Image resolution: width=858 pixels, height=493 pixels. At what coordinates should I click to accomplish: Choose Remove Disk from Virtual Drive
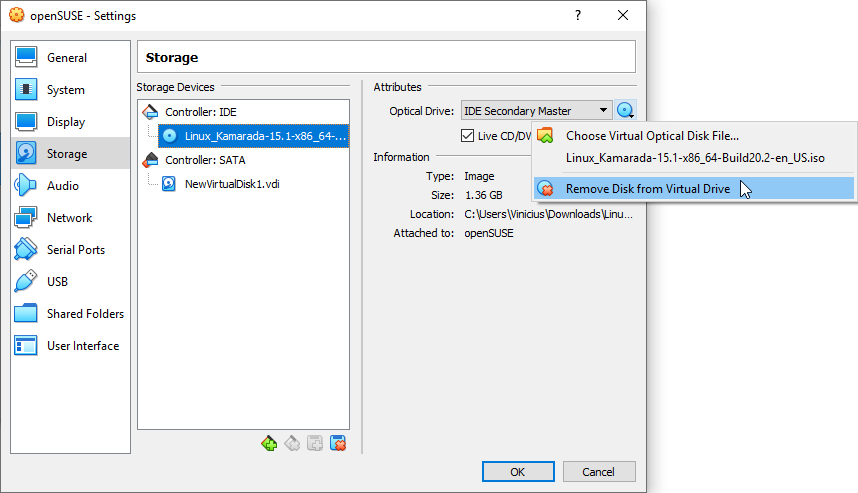[647, 188]
